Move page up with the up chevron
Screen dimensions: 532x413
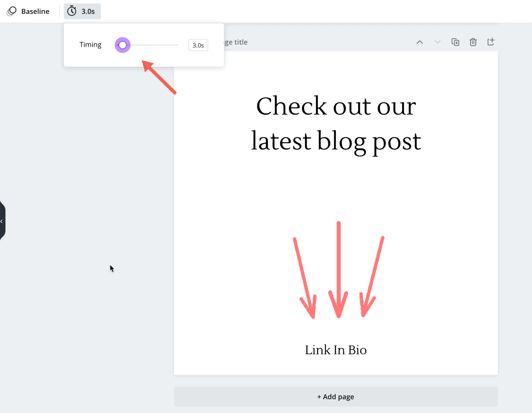pos(420,42)
